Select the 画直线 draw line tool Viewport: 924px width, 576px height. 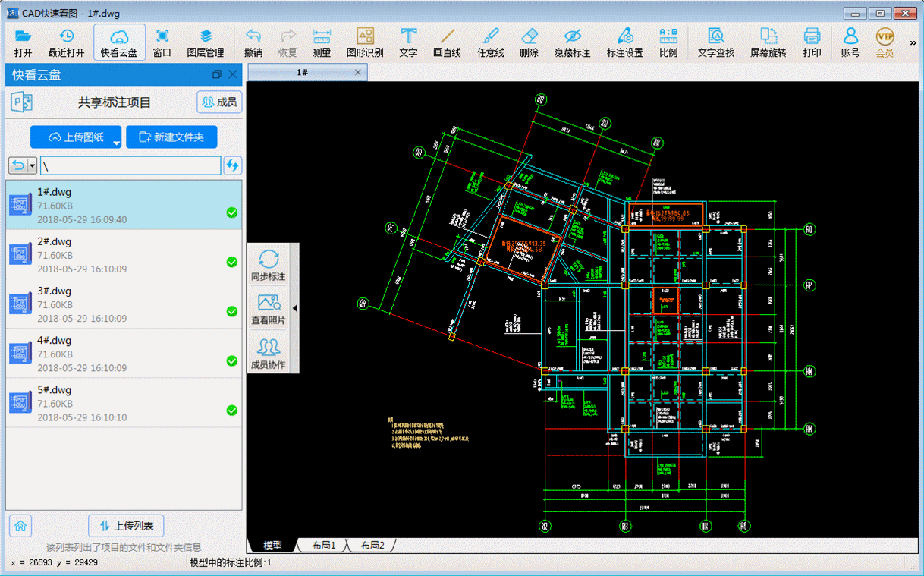[x=447, y=42]
